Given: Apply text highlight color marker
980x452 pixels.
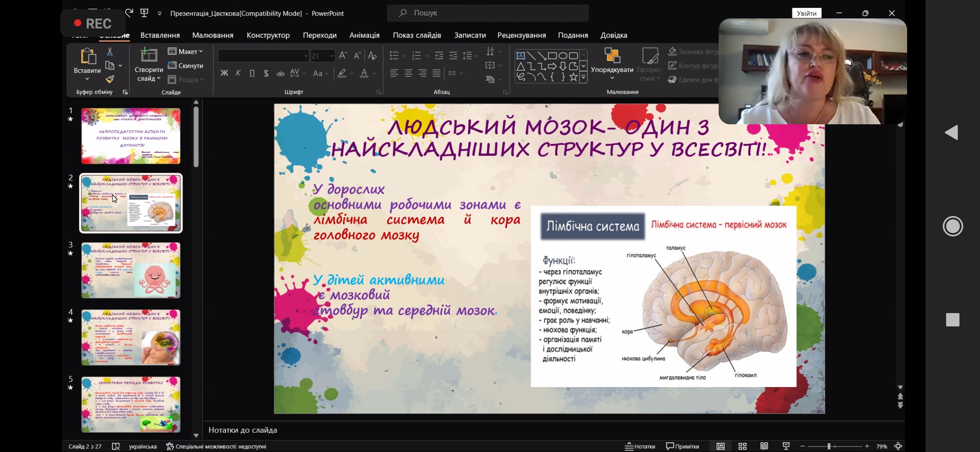Looking at the screenshot, I should point(342,73).
